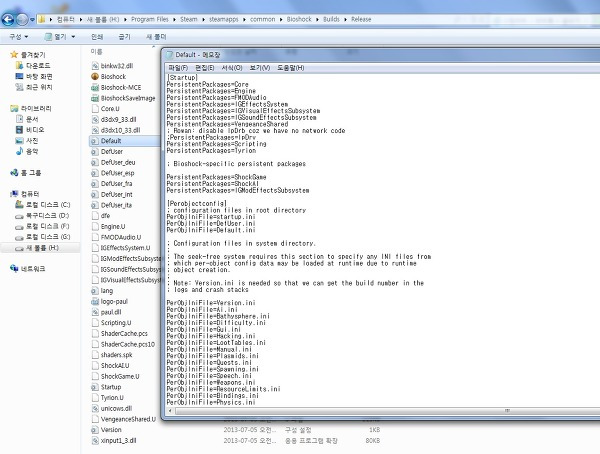The image size is (600, 454).
Task: Select BioshockSaveImage file icon
Action: pos(95,98)
